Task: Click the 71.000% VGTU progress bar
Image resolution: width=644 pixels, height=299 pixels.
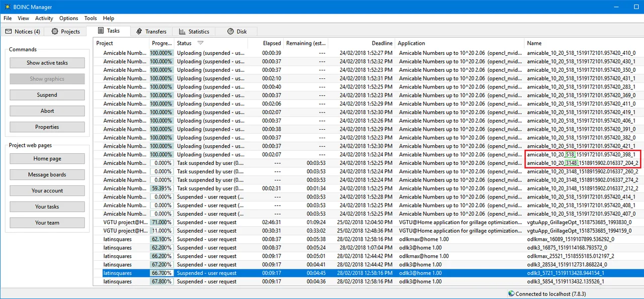Action: [x=162, y=222]
